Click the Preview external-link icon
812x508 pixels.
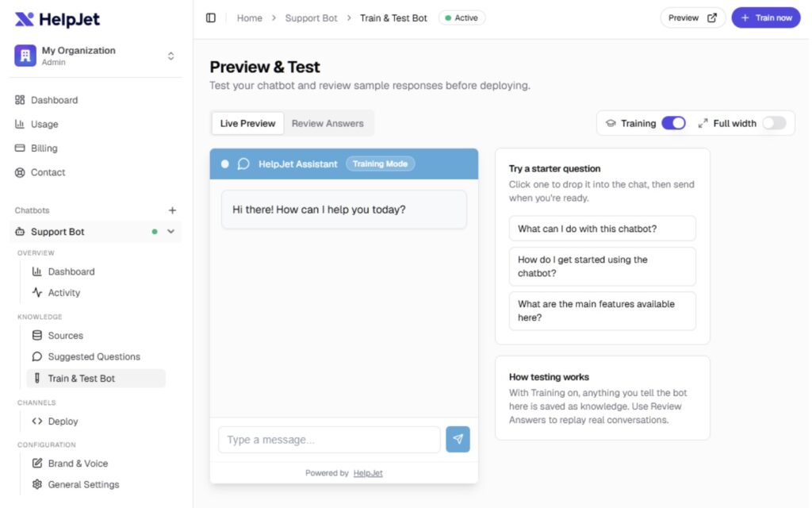712,18
